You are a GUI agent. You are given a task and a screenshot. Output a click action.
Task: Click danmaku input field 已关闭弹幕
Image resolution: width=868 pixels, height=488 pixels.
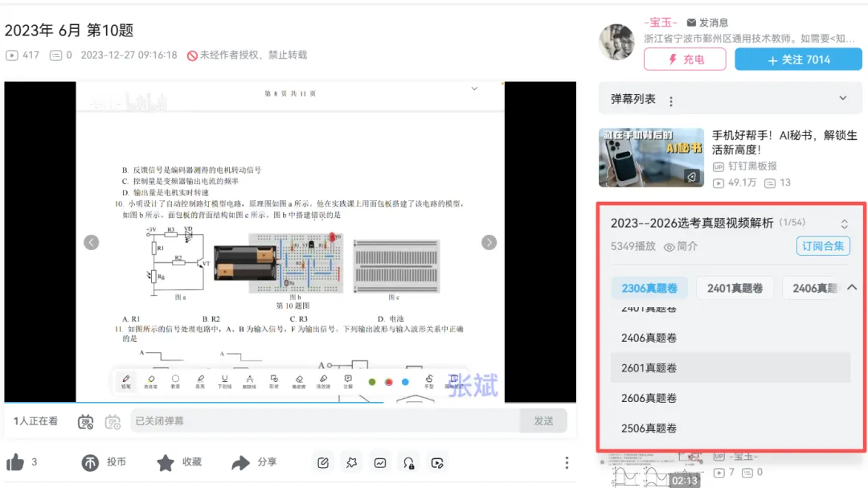click(x=325, y=421)
